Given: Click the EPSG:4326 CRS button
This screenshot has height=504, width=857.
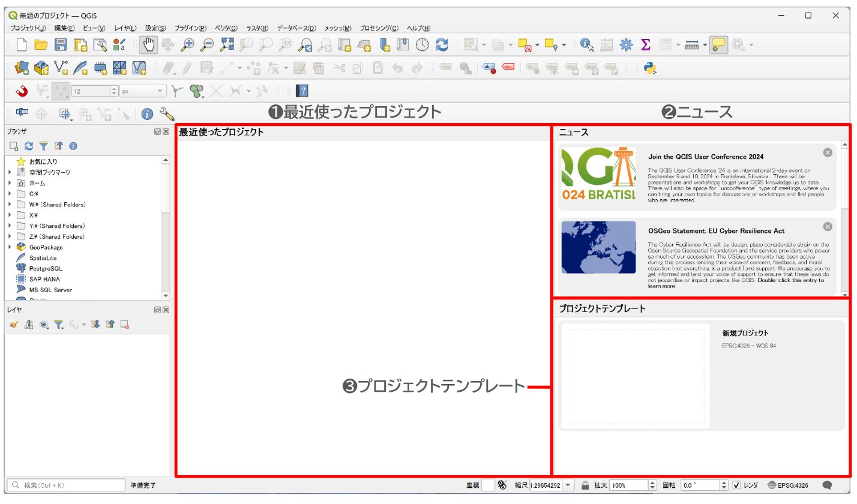Looking at the screenshot, I should point(788,485).
